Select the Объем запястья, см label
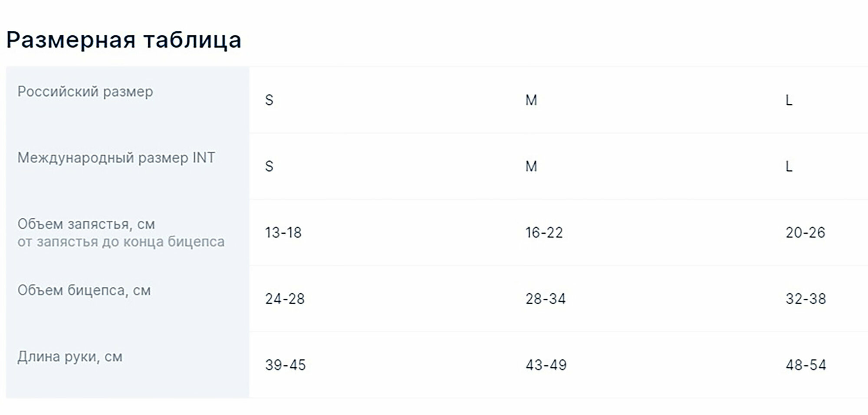This screenshot has width=868, height=415. (86, 224)
